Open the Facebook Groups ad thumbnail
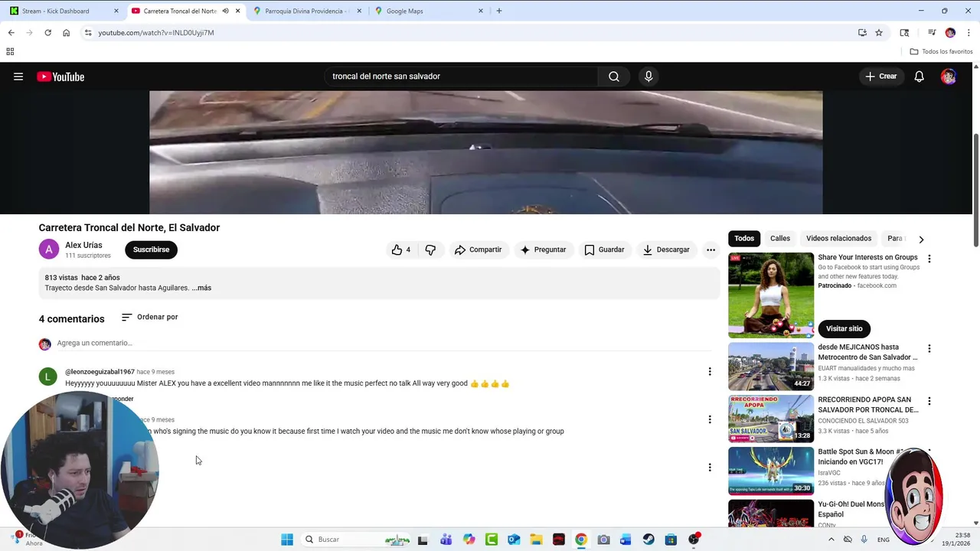980x551 pixels. coord(771,295)
